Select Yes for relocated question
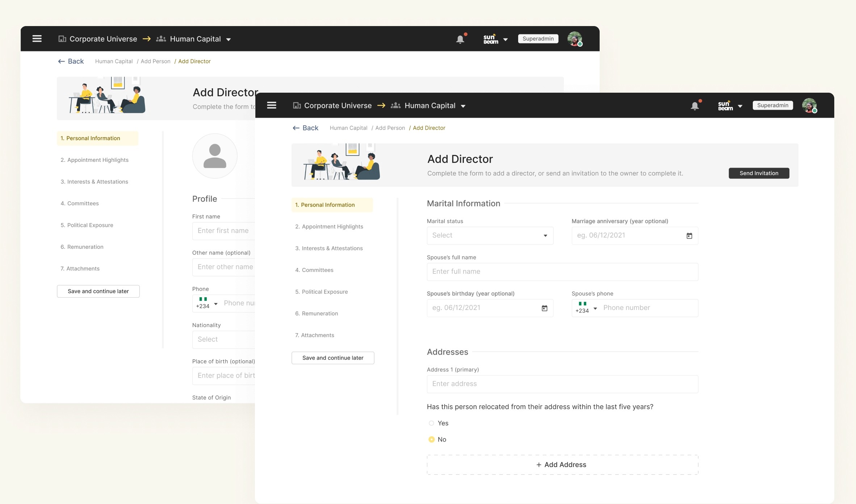 point(431,423)
